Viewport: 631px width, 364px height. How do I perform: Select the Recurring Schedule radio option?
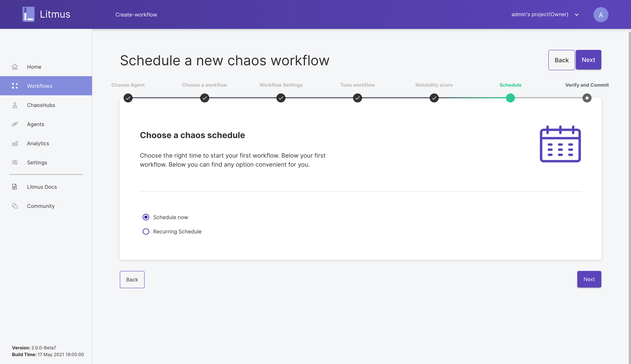tap(146, 232)
